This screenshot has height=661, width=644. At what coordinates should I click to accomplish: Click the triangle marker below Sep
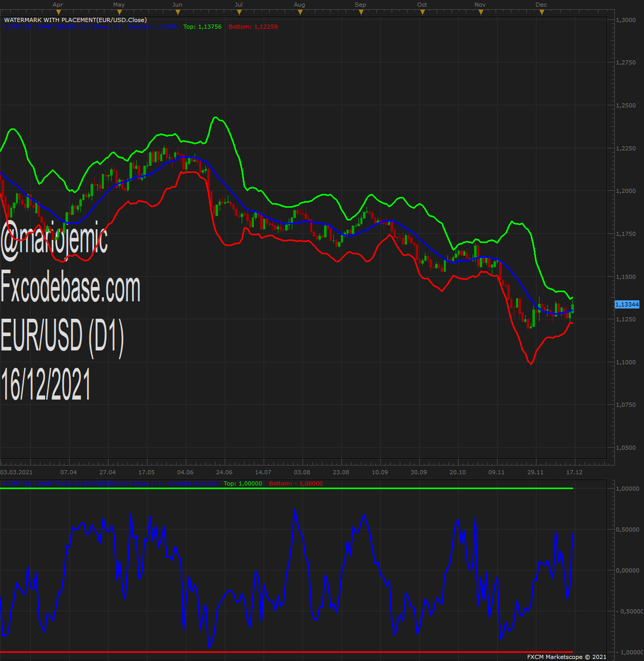[361, 12]
